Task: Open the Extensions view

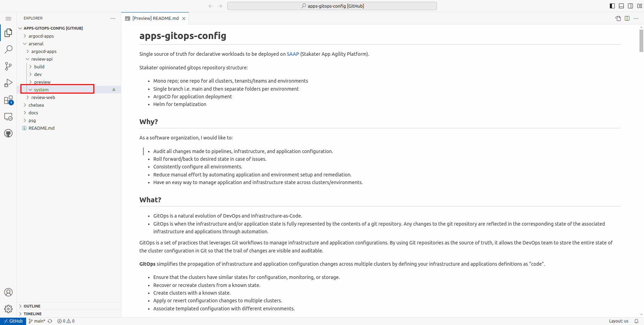Action: (x=8, y=100)
